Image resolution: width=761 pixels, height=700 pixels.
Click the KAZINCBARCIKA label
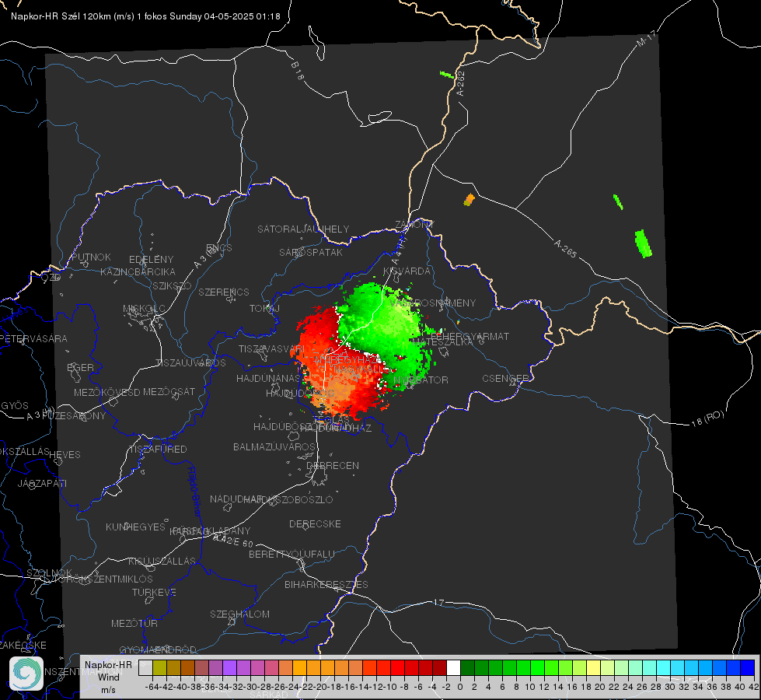[x=138, y=271]
